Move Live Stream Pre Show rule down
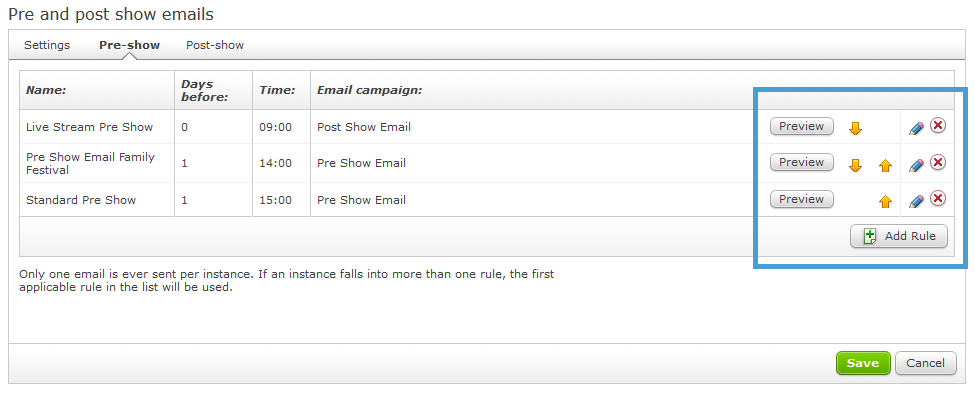This screenshot has height=396, width=975. pyautogui.click(x=856, y=128)
